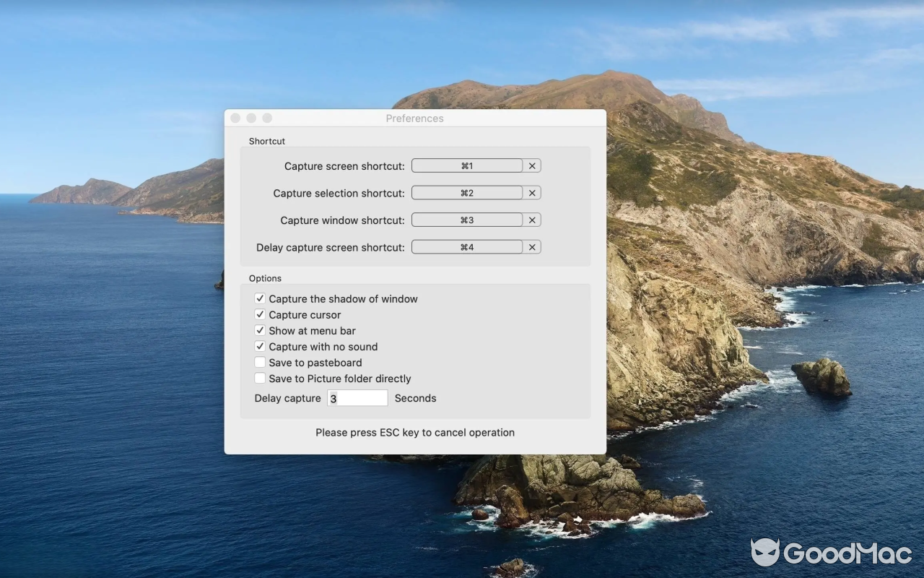This screenshot has height=578, width=924.
Task: Click the green zoom button
Action: tap(266, 117)
